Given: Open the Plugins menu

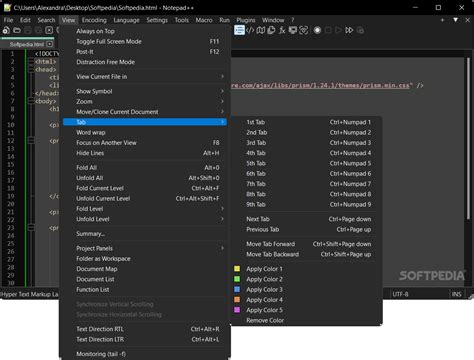Looking at the screenshot, I should [246, 20].
